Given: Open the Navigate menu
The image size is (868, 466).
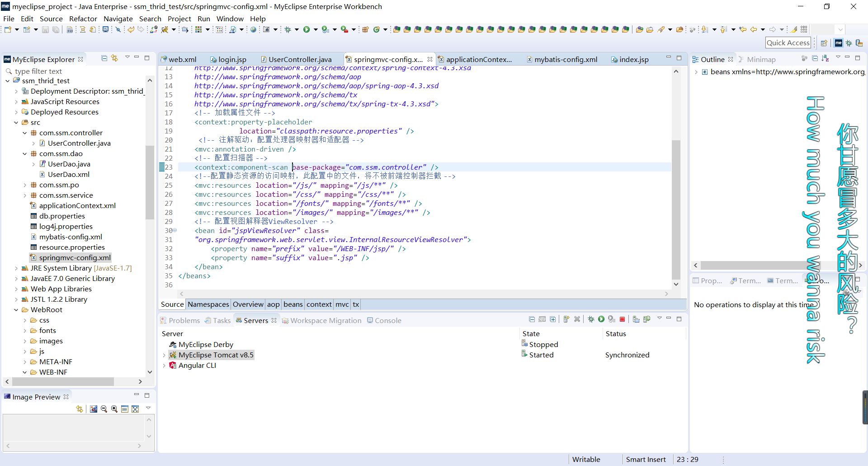Looking at the screenshot, I should click(x=118, y=19).
